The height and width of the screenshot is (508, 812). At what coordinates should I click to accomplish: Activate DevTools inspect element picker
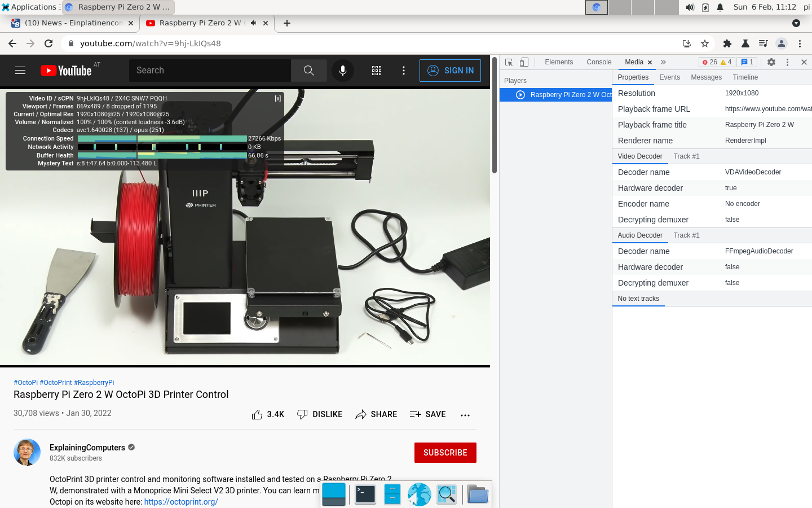pos(509,62)
